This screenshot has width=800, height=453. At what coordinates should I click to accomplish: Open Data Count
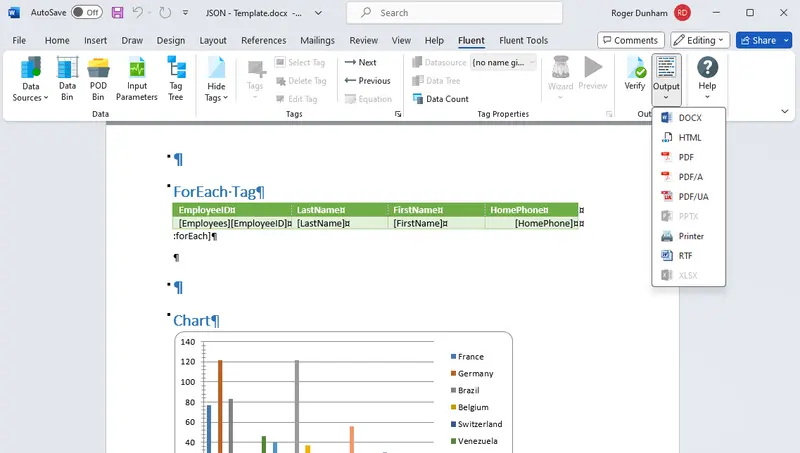tap(440, 99)
